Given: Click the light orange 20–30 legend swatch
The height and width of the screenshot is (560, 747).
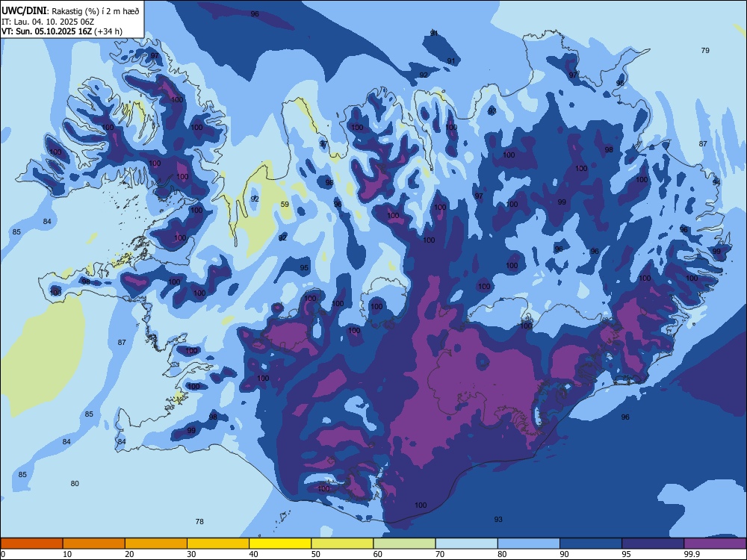Looking at the screenshot, I should [156, 544].
